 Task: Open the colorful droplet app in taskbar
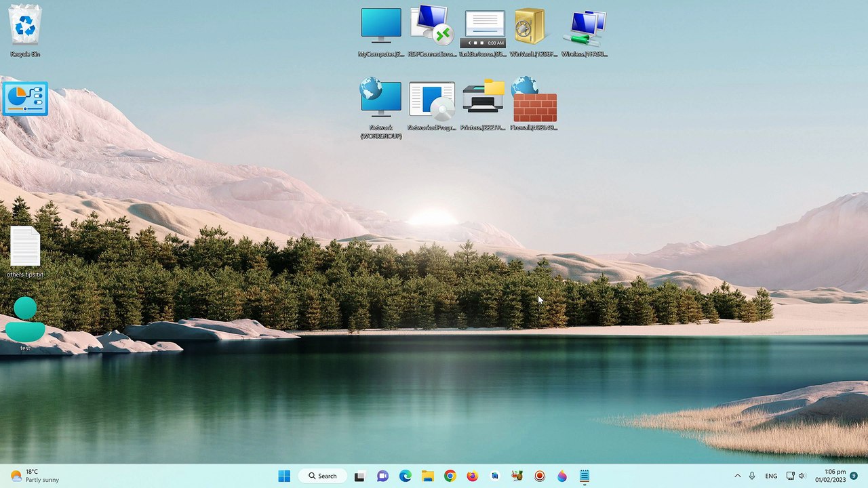click(562, 476)
